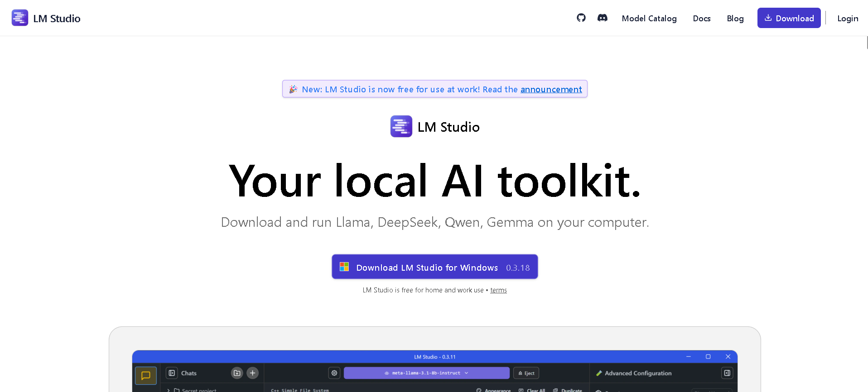Click the header Download button
Viewport: 868px width, 392px height.
[789, 18]
